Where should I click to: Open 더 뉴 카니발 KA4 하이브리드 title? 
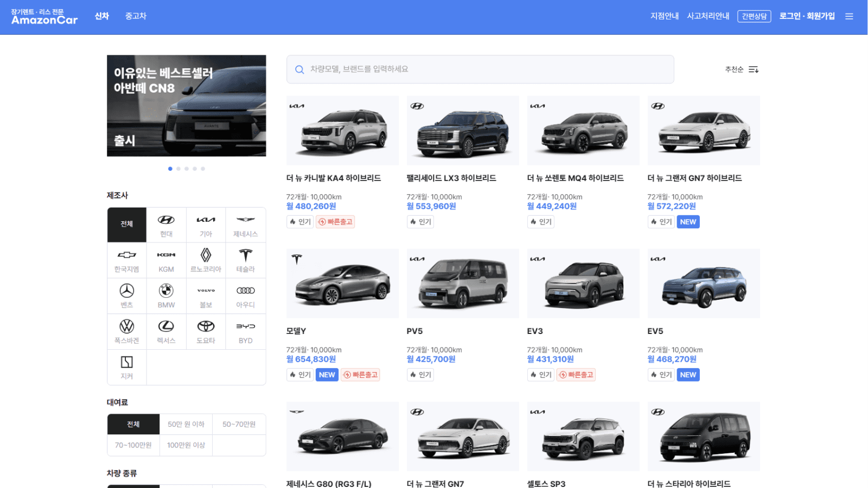(x=334, y=178)
